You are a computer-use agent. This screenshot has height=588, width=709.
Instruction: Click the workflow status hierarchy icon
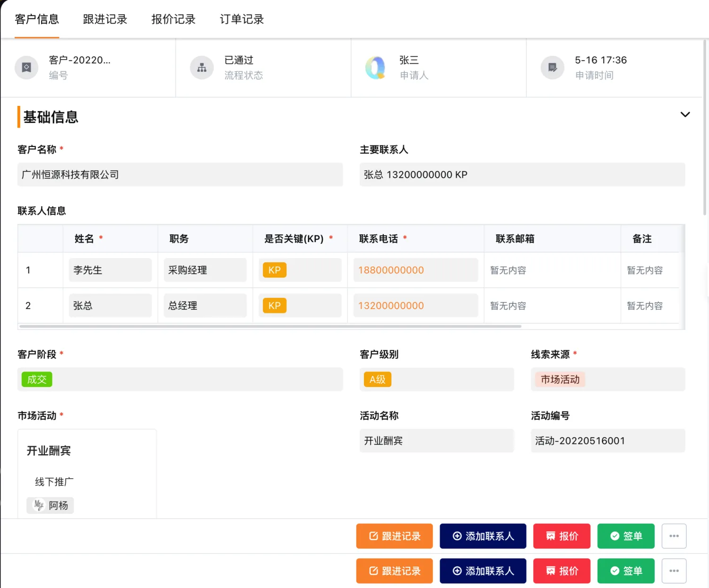(x=202, y=68)
